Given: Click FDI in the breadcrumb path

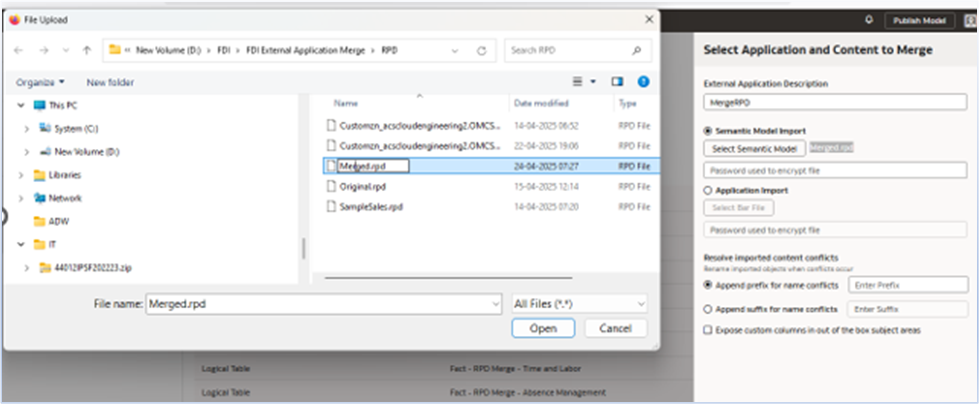Looking at the screenshot, I should point(223,51).
